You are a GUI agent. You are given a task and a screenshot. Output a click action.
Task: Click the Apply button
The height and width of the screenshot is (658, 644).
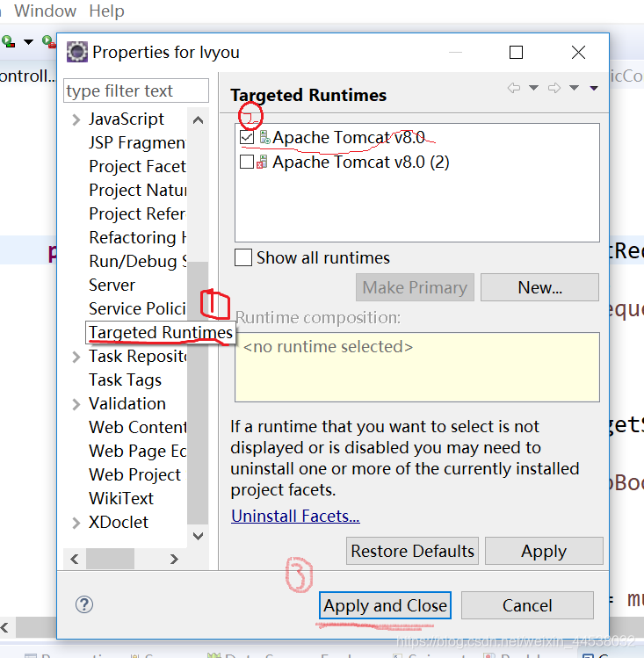coord(544,551)
